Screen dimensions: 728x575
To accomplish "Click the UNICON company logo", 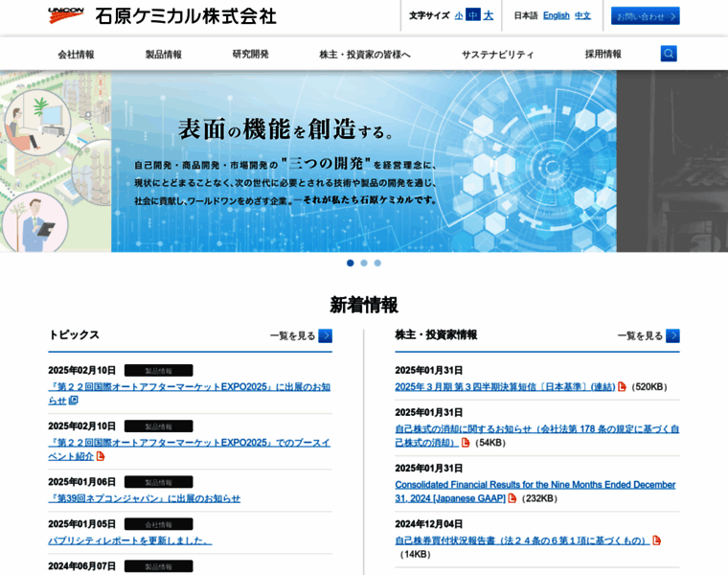I will click(66, 15).
